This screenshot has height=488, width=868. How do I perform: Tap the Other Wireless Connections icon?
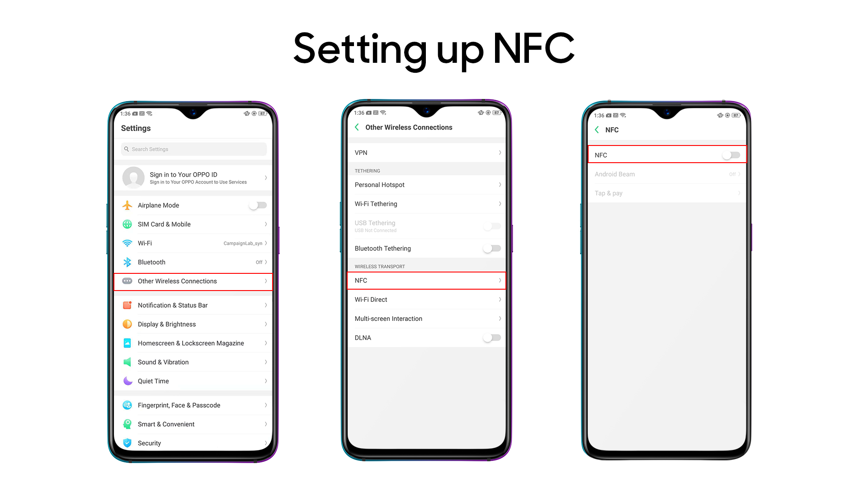tap(127, 281)
